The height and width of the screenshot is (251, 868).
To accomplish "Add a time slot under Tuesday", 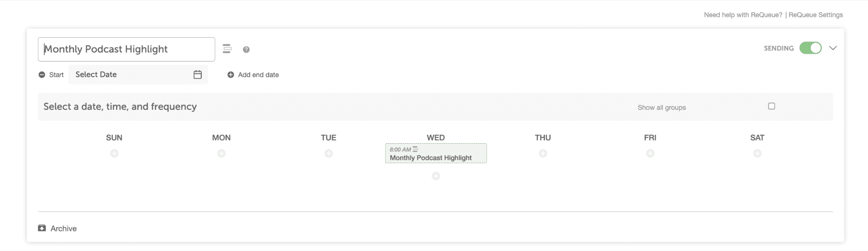I will (x=328, y=153).
